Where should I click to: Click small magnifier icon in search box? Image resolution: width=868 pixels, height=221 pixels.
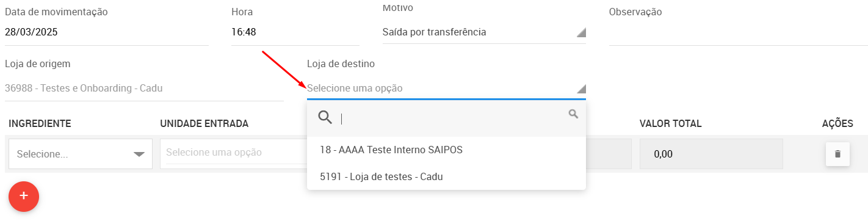pyautogui.click(x=573, y=114)
